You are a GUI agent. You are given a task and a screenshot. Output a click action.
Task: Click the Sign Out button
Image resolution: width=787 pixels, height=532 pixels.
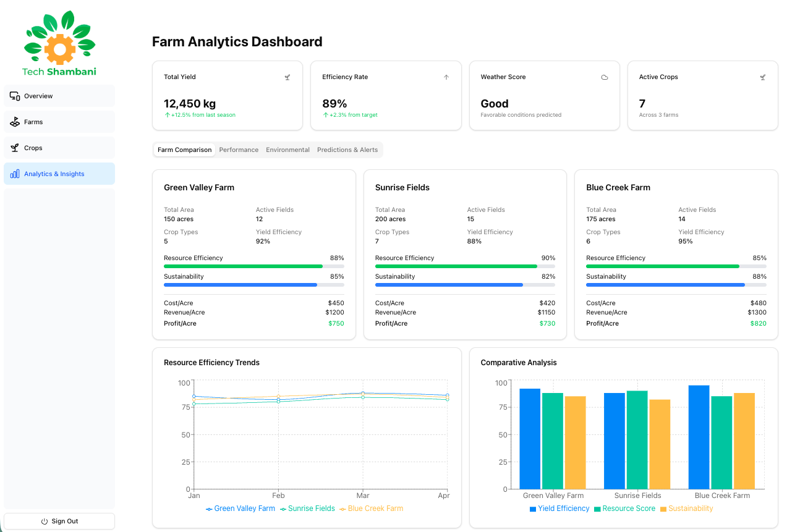click(x=59, y=521)
